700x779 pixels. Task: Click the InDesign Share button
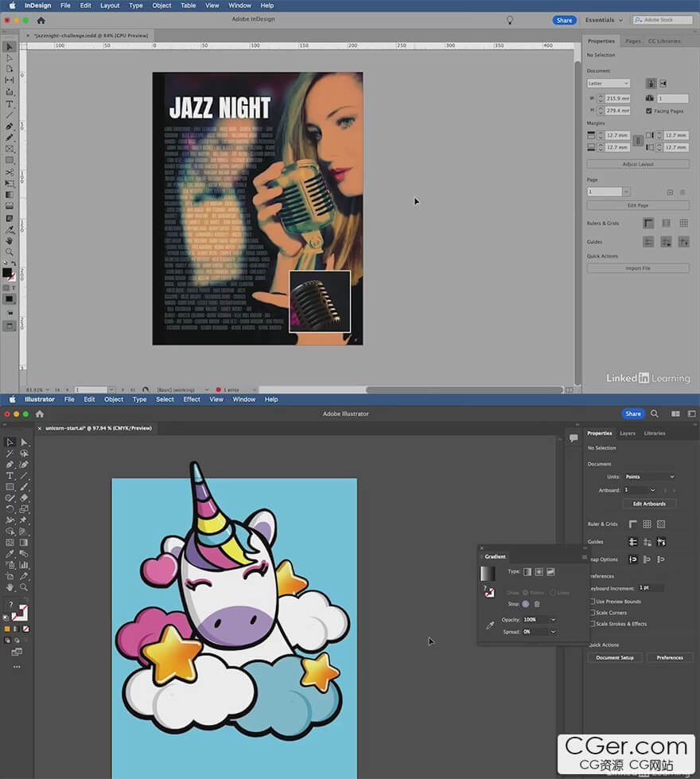(x=564, y=21)
